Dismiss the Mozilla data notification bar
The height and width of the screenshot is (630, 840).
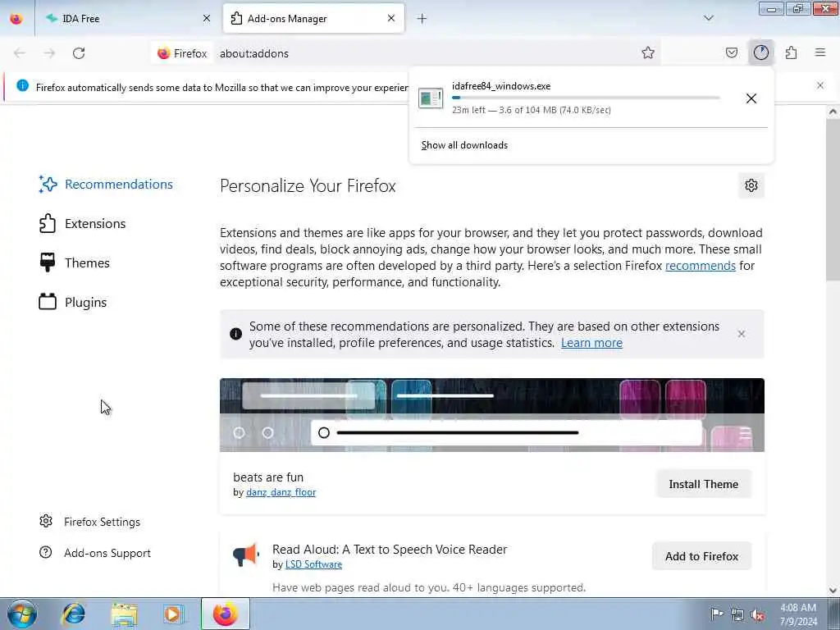point(819,85)
